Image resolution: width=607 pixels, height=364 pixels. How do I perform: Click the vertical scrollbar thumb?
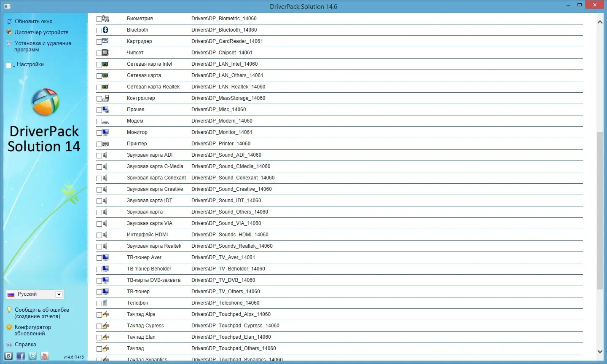pos(600,211)
